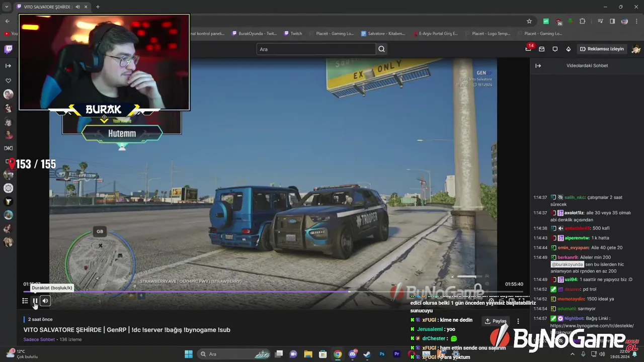Click the Paylaş share button
Image resolution: width=644 pixels, height=362 pixels.
click(x=496, y=321)
